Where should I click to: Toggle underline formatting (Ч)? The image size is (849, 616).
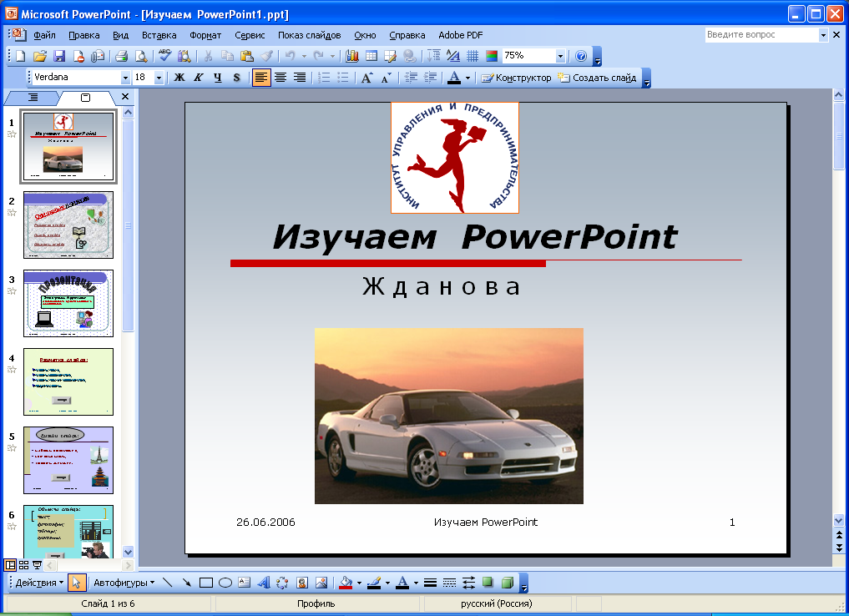(x=218, y=78)
